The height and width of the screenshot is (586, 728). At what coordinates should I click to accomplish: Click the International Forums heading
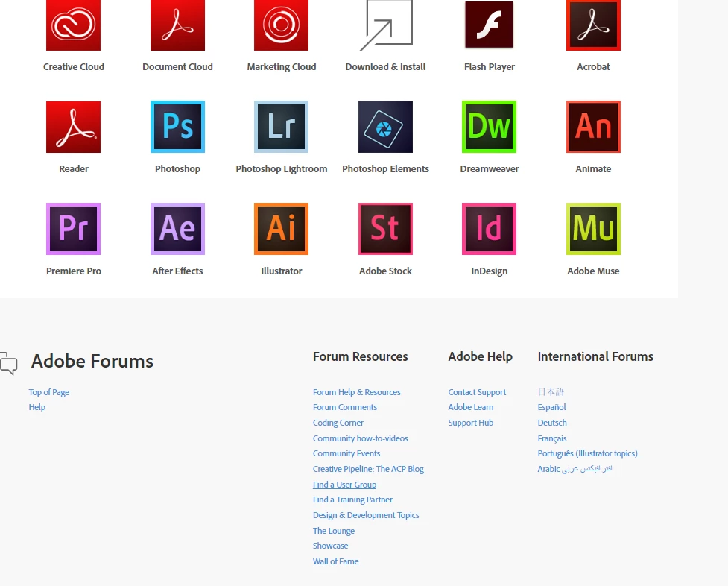(595, 356)
